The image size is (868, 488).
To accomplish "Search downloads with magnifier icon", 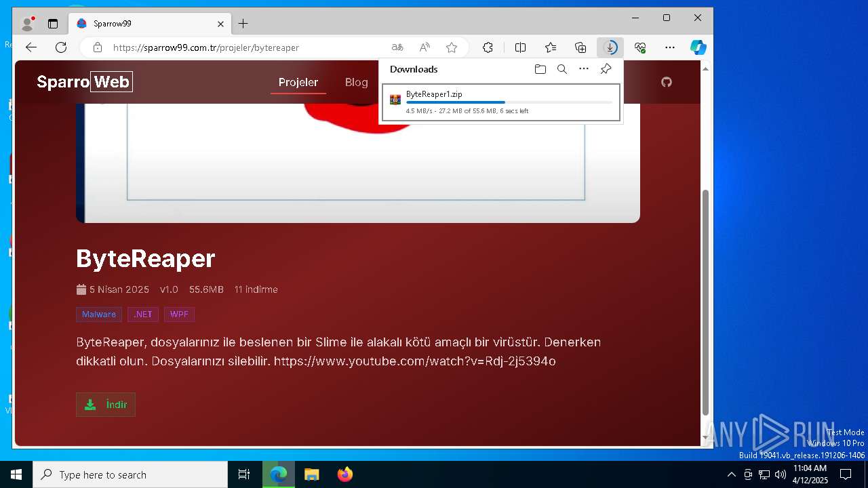I will pos(562,69).
